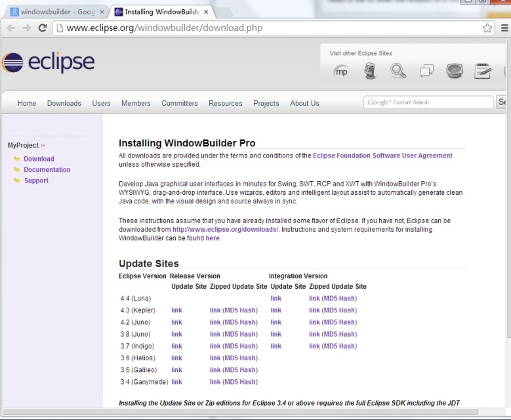Open the Documentation sidebar link

47,169
